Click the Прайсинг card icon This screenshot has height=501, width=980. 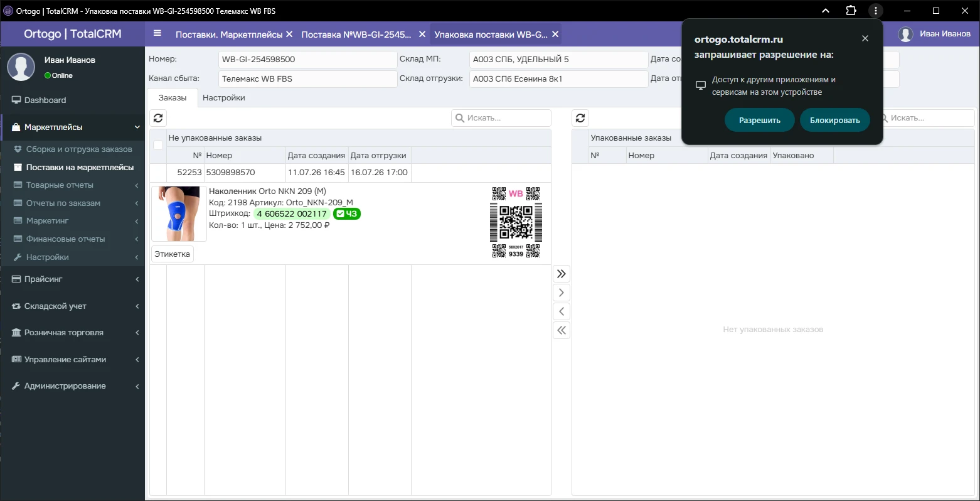pos(16,279)
